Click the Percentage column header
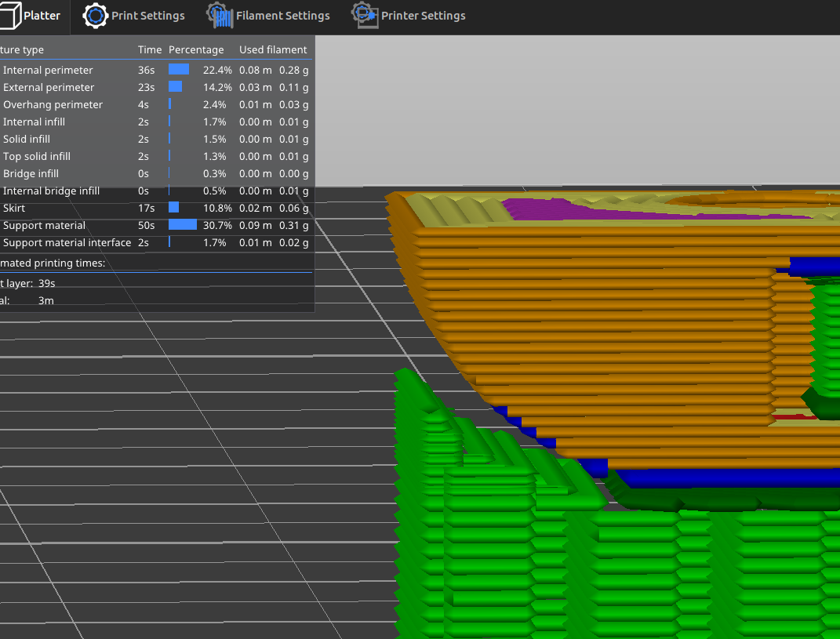840x639 pixels. [196, 50]
